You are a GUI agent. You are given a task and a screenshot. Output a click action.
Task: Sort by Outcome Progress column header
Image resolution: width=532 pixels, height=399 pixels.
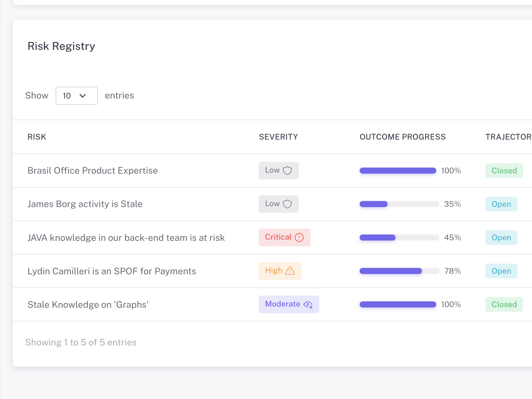pyautogui.click(x=402, y=137)
